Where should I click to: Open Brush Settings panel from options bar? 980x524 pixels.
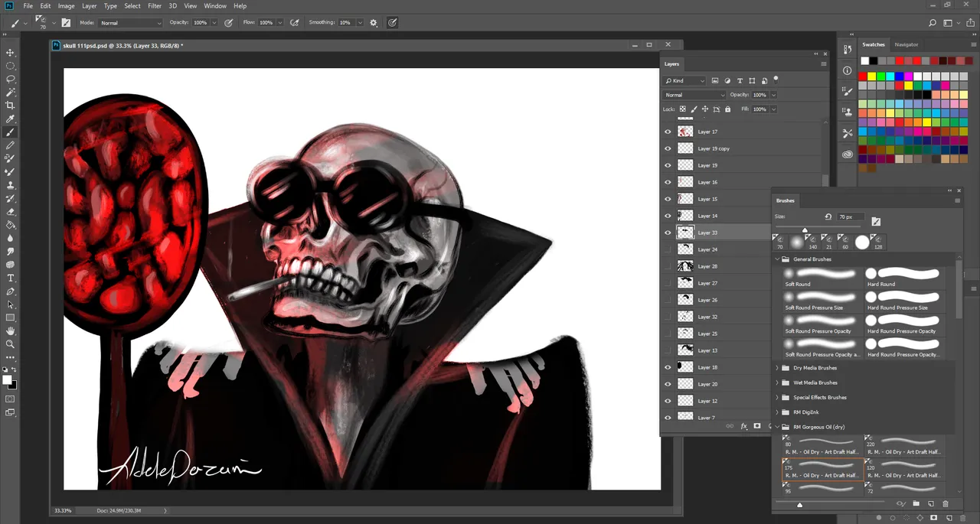67,23
